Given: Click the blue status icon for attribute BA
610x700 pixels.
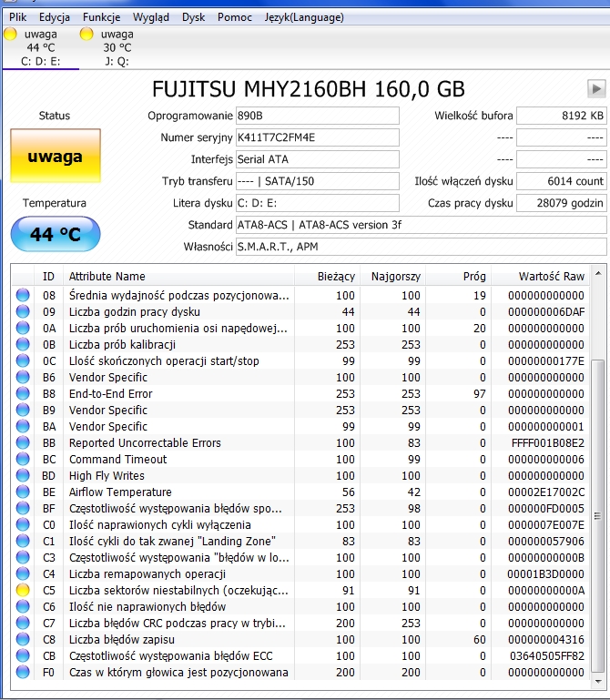Looking at the screenshot, I should (x=23, y=426).
